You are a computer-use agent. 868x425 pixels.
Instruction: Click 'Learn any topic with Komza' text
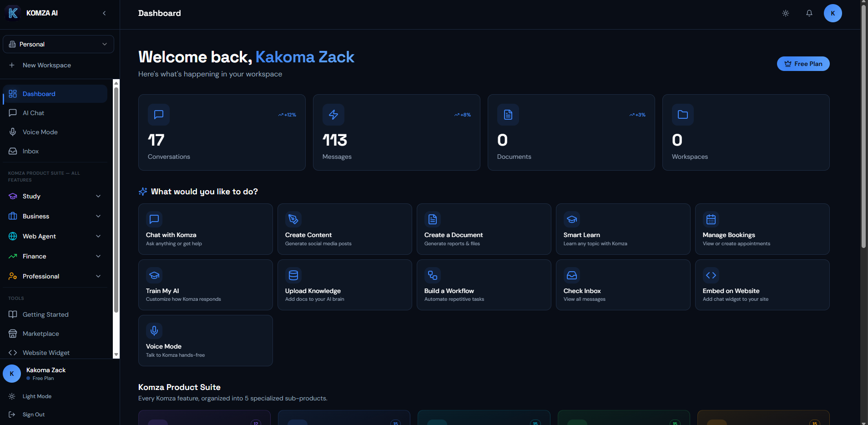pyautogui.click(x=595, y=244)
